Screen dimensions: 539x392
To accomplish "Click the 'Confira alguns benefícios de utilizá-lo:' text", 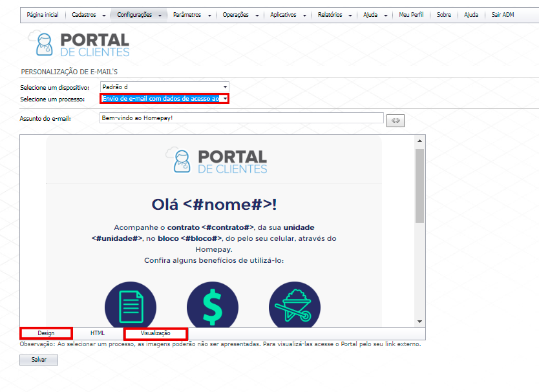I will (x=214, y=260).
